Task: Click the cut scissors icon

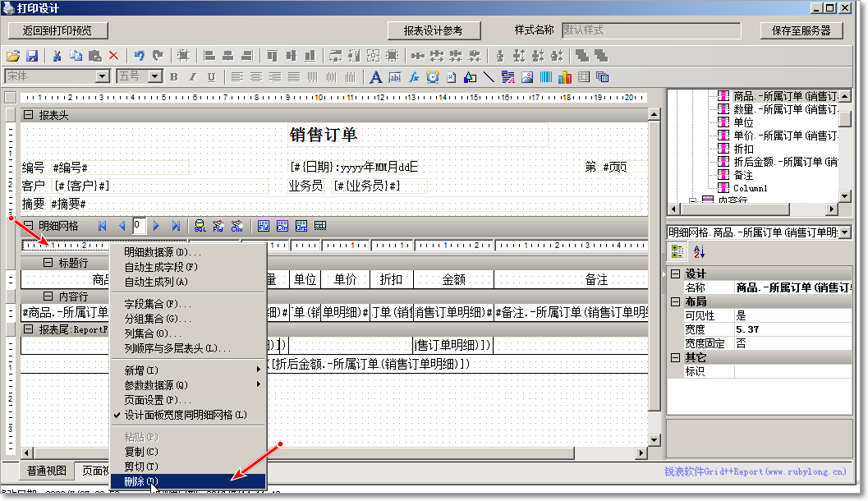Action: click(57, 56)
